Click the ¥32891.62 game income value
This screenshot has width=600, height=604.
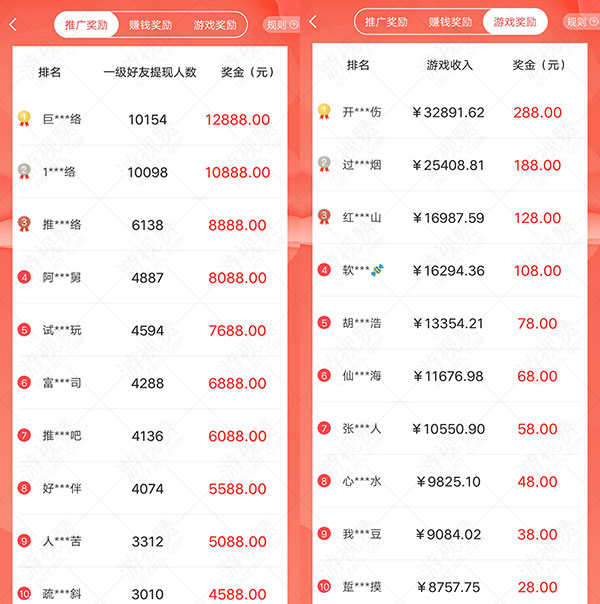448,112
